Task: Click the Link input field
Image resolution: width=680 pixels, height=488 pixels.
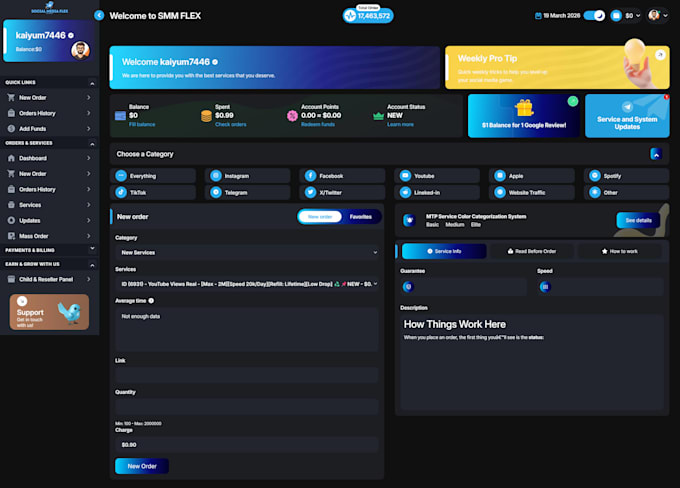Action: click(x=247, y=375)
